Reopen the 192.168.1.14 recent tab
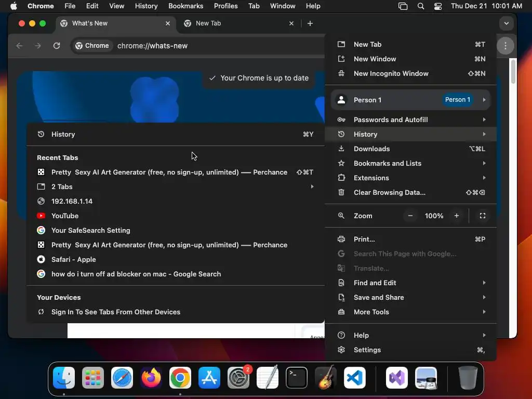This screenshot has width=532, height=399. (176, 202)
